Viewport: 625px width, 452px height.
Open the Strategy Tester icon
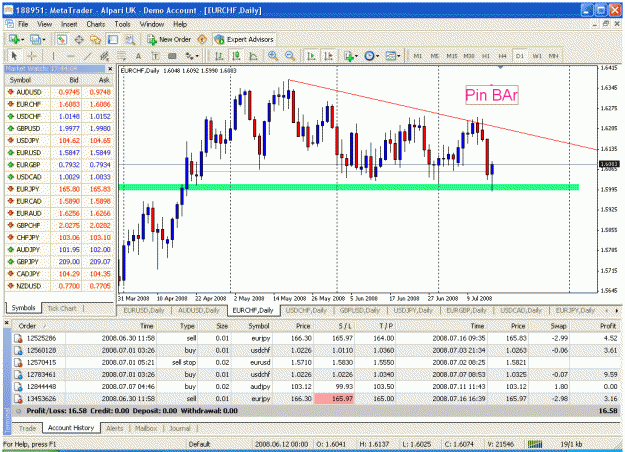click(x=130, y=39)
